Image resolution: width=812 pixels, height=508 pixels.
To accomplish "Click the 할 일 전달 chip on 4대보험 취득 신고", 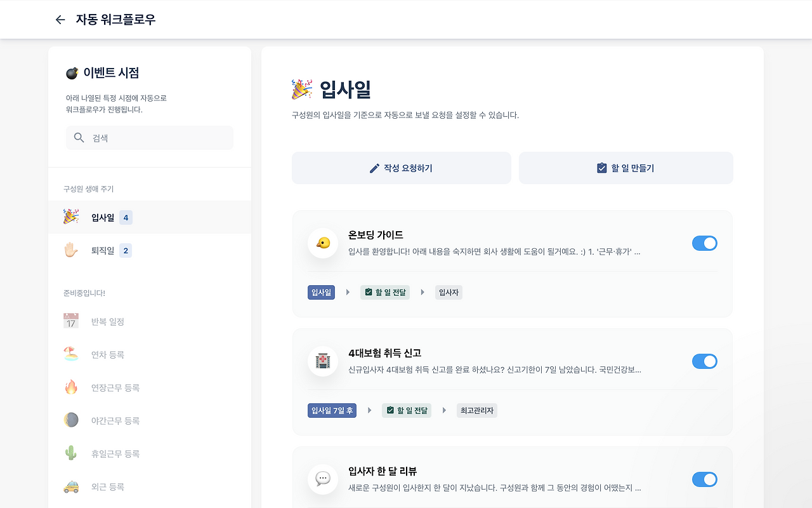I will point(407,411).
